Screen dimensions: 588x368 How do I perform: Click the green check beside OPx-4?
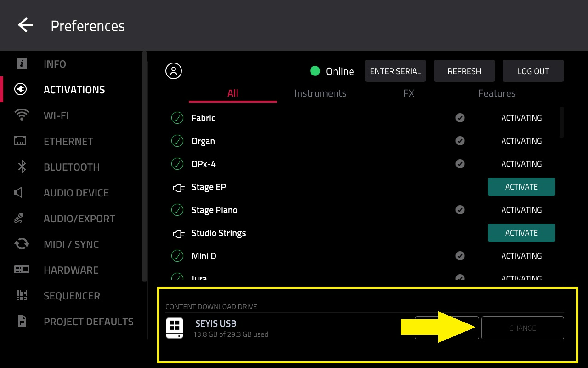click(x=177, y=164)
